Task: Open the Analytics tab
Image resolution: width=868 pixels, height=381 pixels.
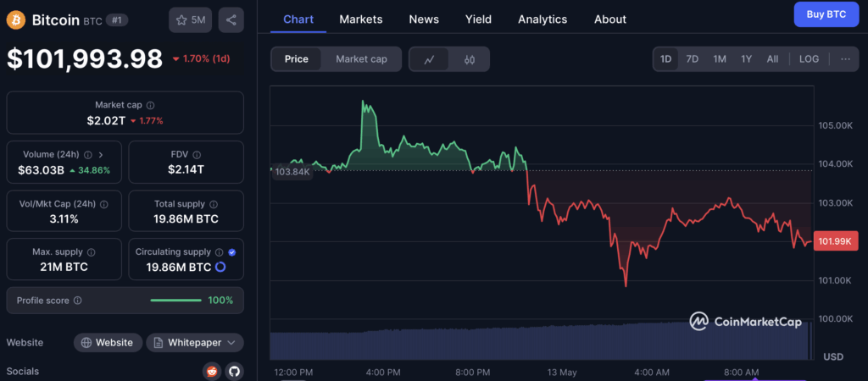Action: pyautogui.click(x=542, y=19)
